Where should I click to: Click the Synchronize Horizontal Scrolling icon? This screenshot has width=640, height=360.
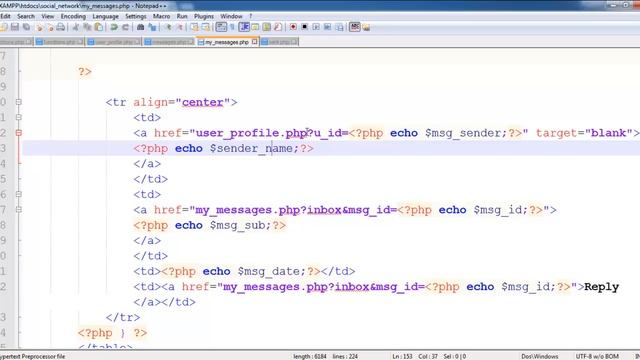point(206,27)
